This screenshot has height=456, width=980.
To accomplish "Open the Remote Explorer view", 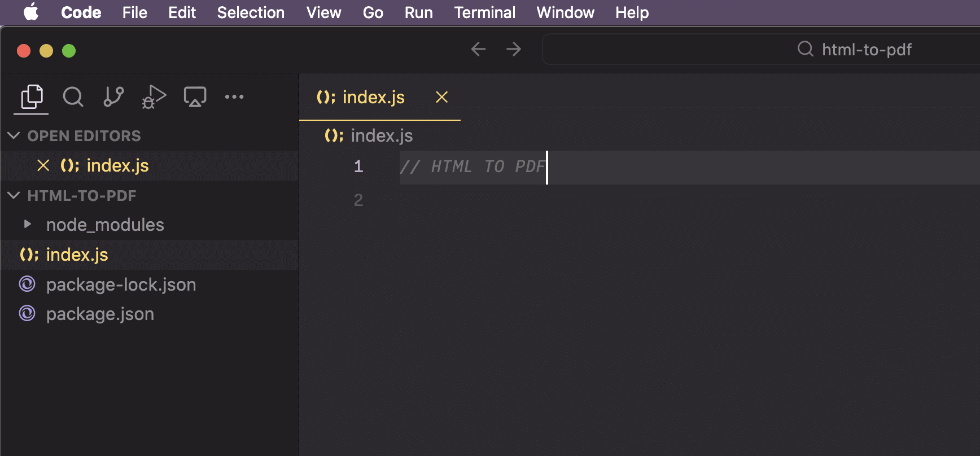I will [x=195, y=97].
